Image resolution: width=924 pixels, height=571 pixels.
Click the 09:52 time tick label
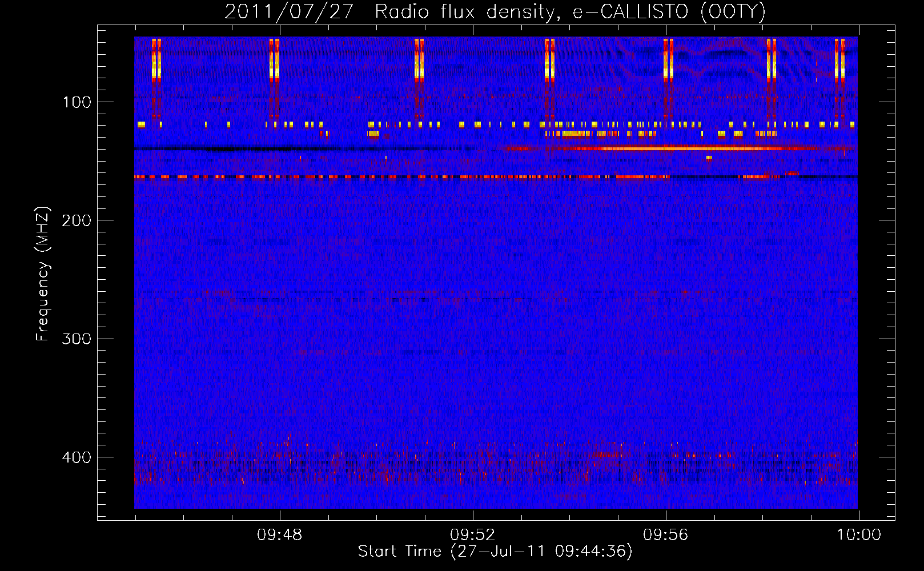tap(473, 535)
